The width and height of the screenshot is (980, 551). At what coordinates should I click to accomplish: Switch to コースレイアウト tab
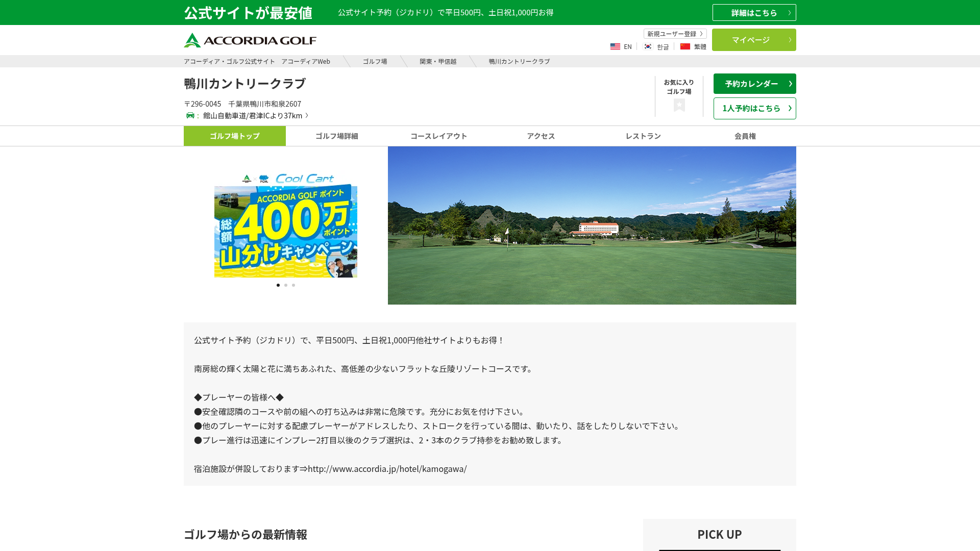pos(439,136)
